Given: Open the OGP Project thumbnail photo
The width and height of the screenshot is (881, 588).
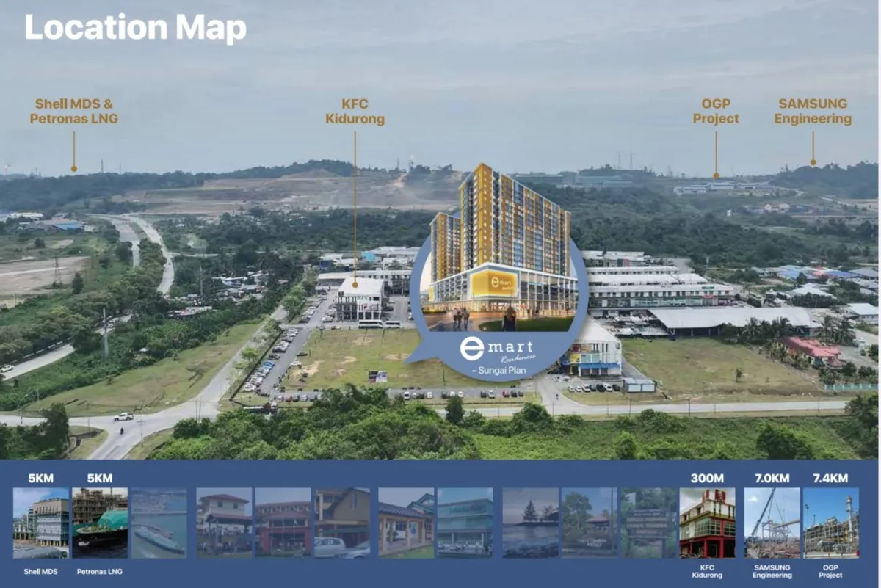Looking at the screenshot, I should click(830, 523).
